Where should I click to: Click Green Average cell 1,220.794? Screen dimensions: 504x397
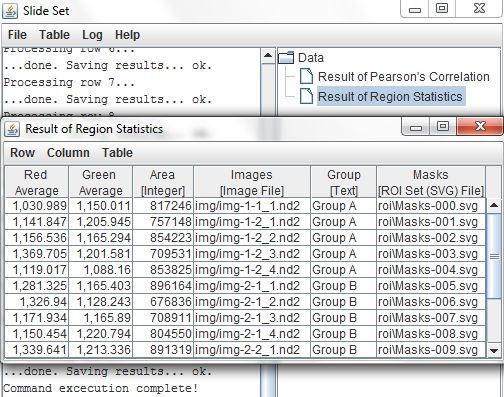coord(100,334)
